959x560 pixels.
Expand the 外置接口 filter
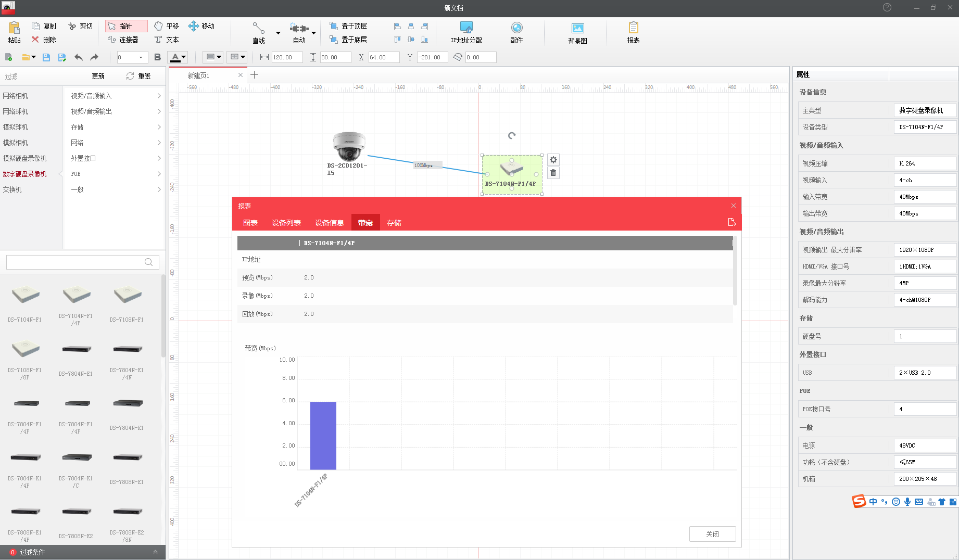[x=116, y=158]
